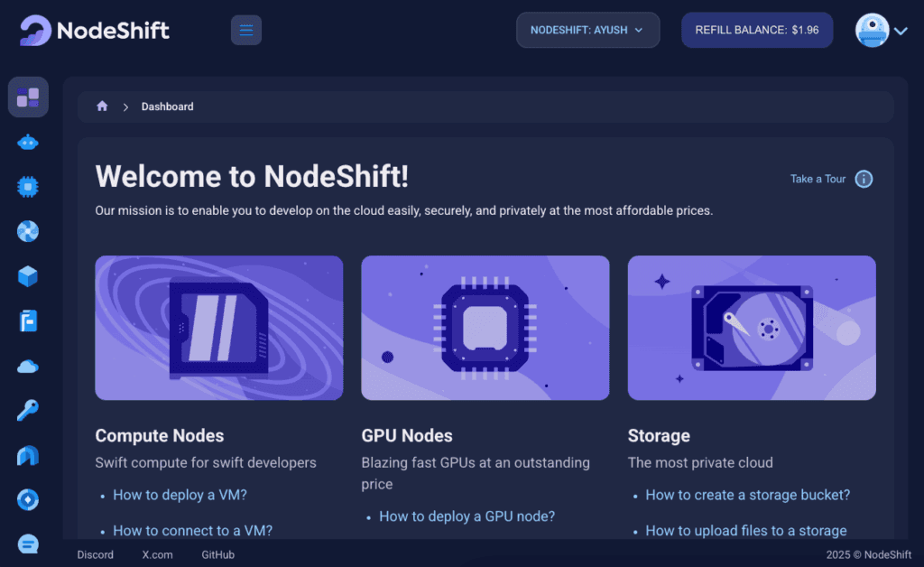Open 'How to deploy a GPU node?' link

tap(467, 516)
